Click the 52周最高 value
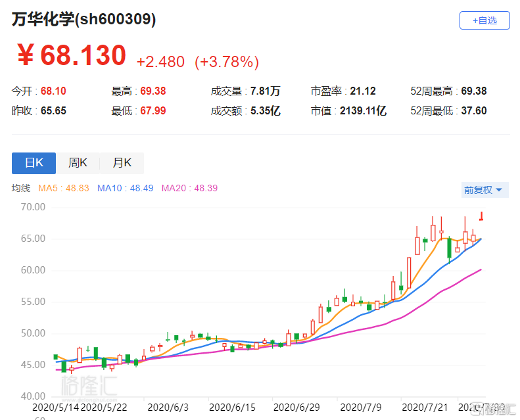The height and width of the screenshot is (420, 520). tap(474, 91)
